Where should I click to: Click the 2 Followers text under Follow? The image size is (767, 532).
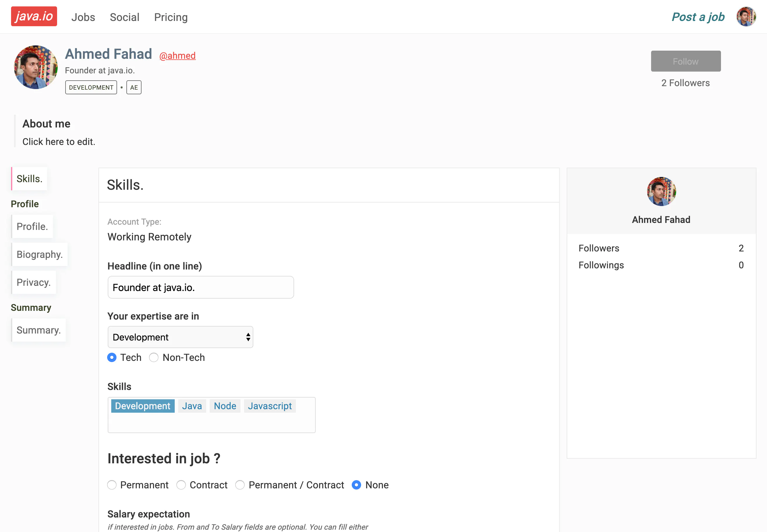pyautogui.click(x=685, y=83)
